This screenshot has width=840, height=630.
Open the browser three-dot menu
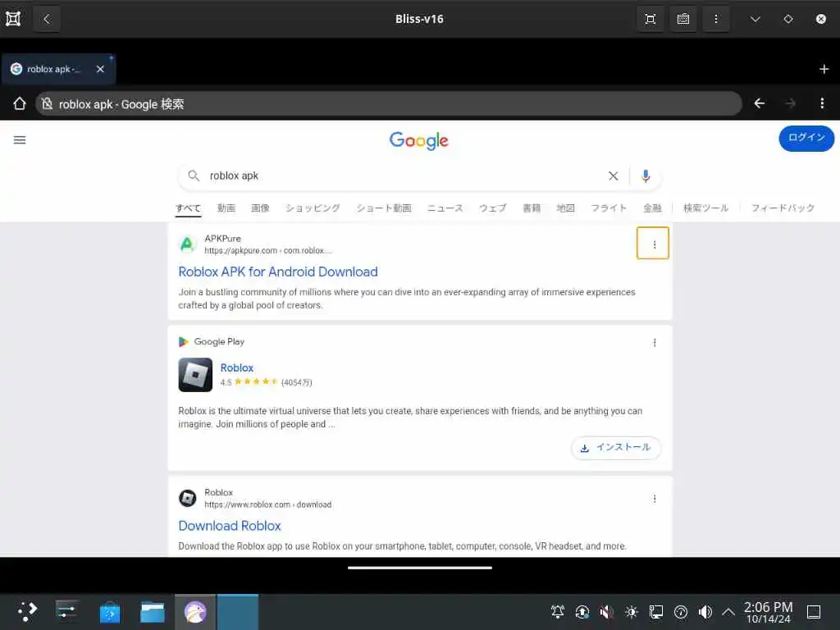click(822, 103)
